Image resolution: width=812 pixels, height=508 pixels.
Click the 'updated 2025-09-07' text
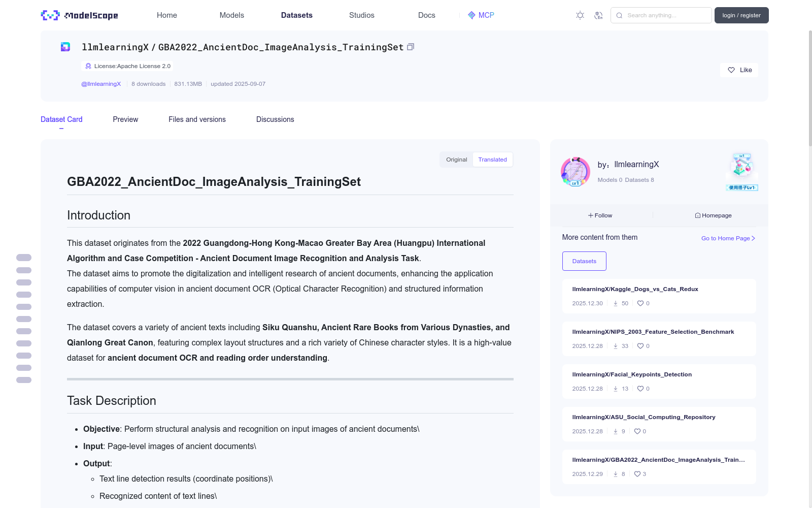coord(238,84)
